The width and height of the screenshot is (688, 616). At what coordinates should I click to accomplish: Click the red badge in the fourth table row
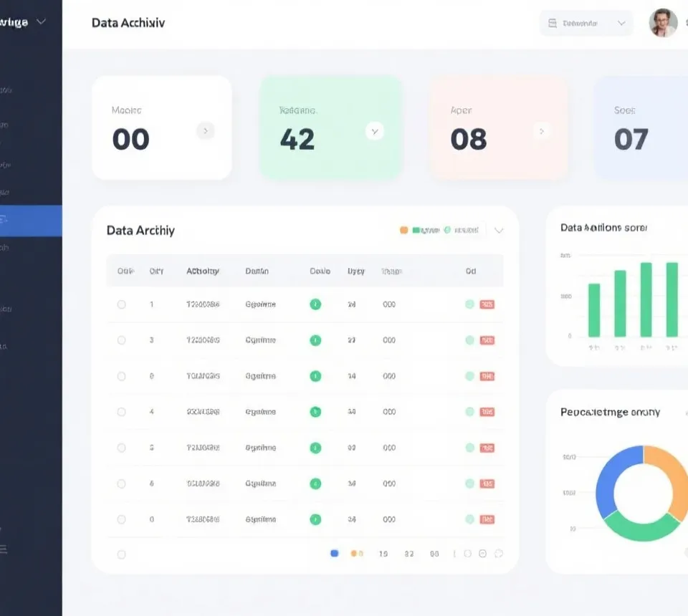click(487, 412)
